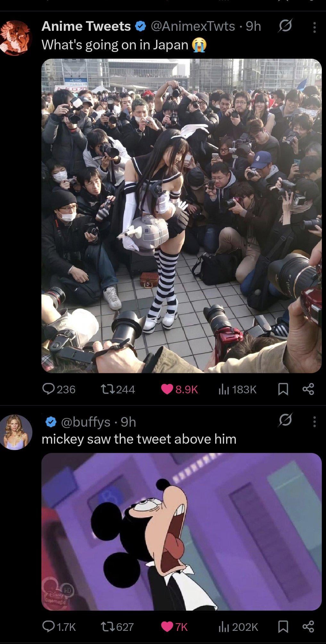This screenshot has height=644, width=326.
Task: View 202K views analytics
Action: [x=238, y=626]
